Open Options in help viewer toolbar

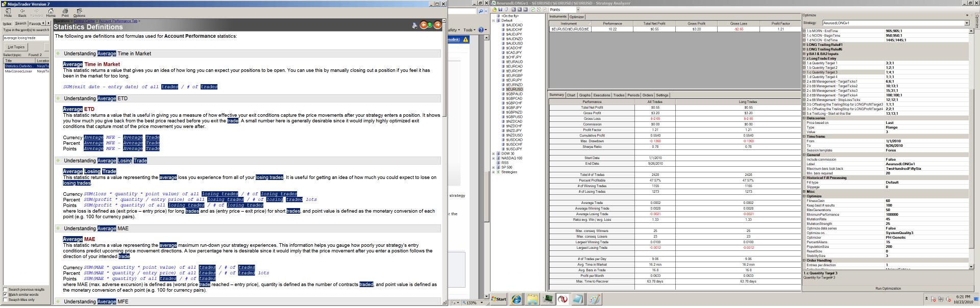coord(79,13)
